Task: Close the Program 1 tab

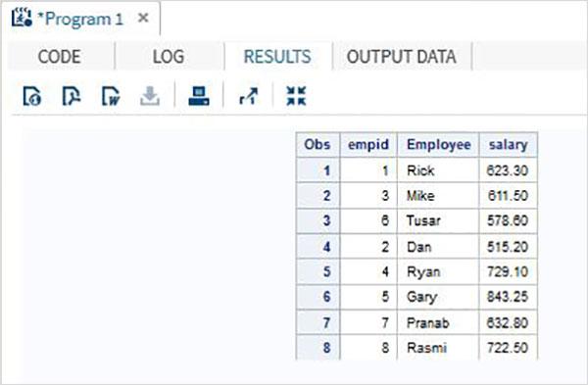Action: [143, 18]
